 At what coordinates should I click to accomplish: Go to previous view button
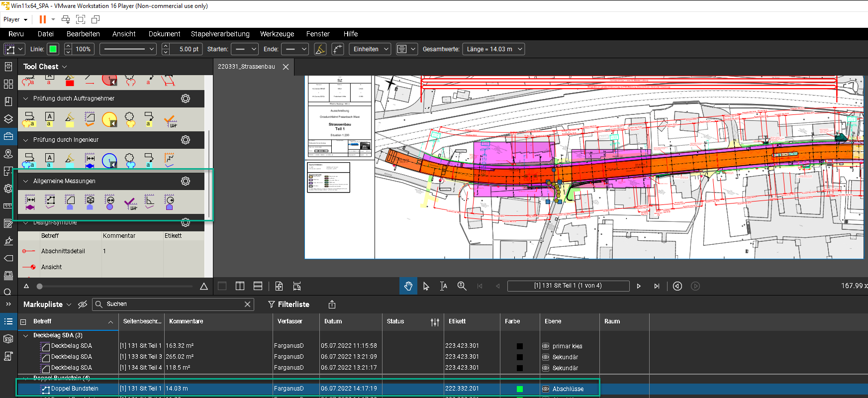tap(677, 286)
